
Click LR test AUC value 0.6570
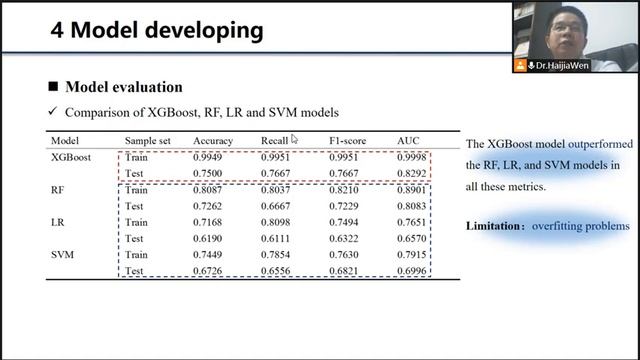411,238
